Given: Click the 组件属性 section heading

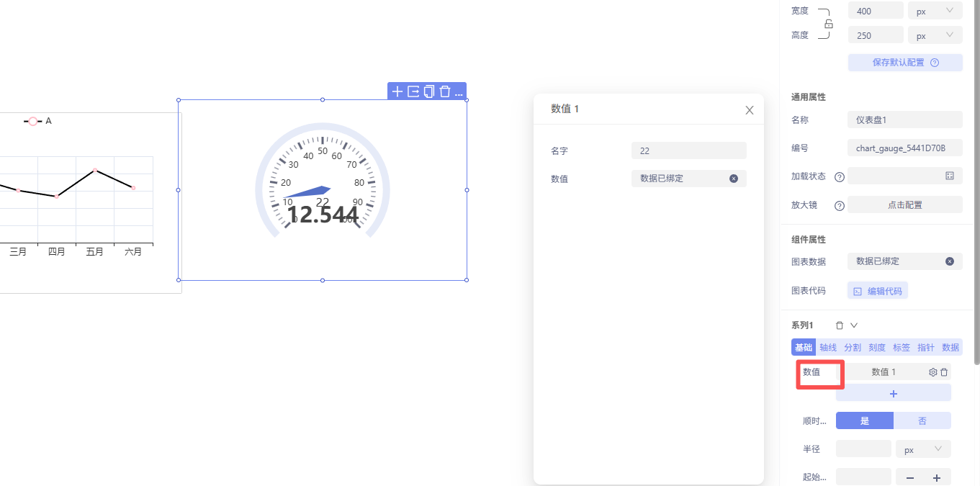Looking at the screenshot, I should click(809, 239).
